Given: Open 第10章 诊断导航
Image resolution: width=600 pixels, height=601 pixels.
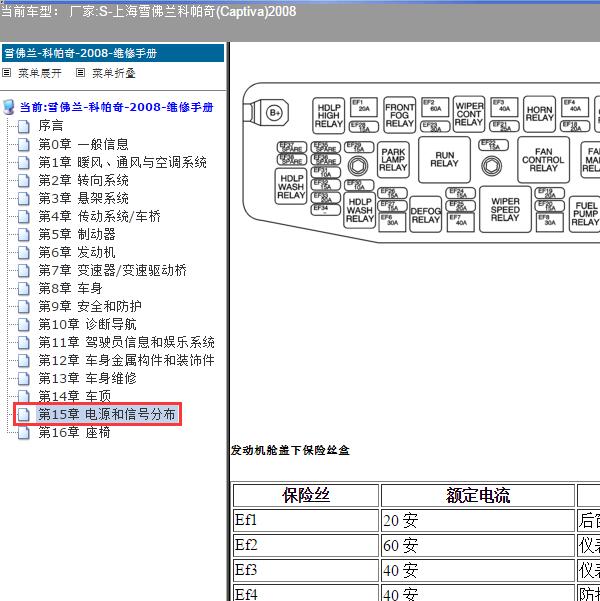Looking at the screenshot, I should coord(87,324).
